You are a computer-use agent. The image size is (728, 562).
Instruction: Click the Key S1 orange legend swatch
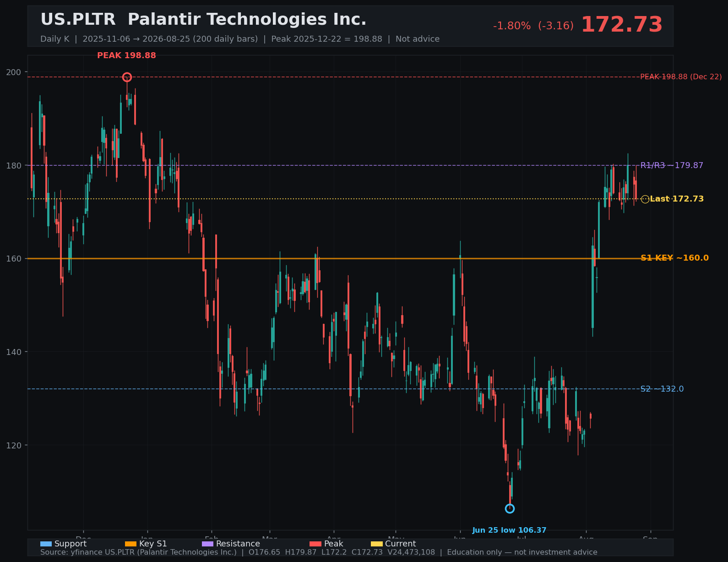130,544
